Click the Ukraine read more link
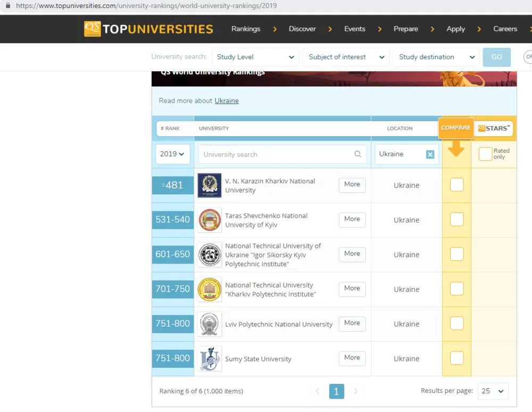The height and width of the screenshot is (412, 532). (227, 101)
